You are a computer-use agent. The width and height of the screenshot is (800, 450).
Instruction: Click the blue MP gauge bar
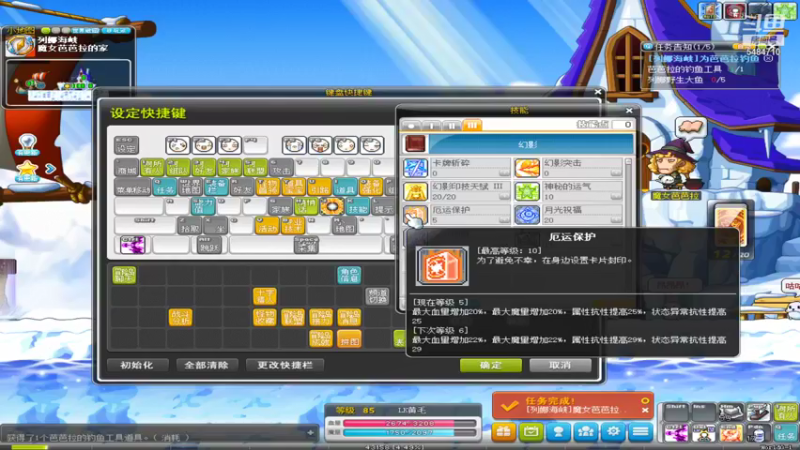coord(410,432)
